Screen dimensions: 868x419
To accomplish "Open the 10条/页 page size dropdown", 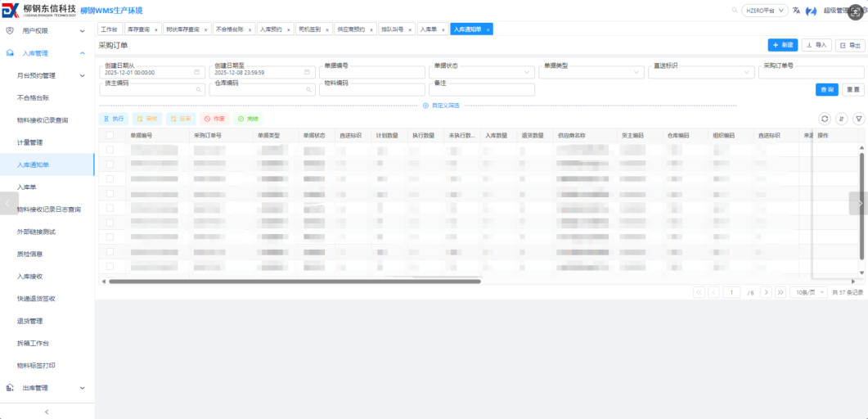I will [x=808, y=292].
